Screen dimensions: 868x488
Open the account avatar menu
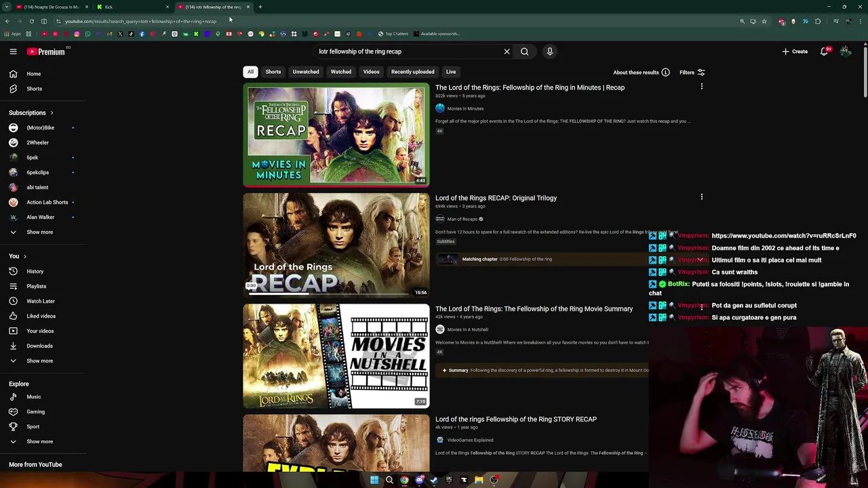846,52
